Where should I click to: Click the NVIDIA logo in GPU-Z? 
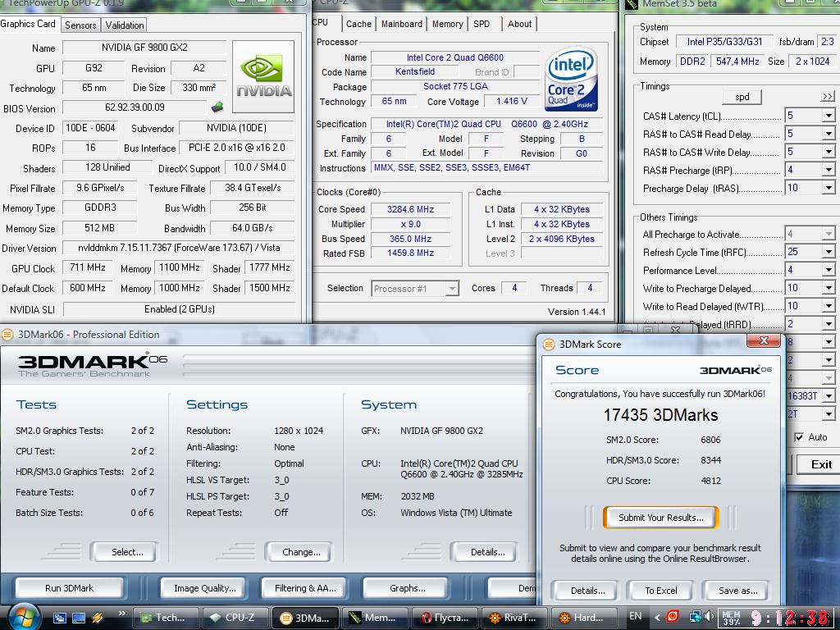click(x=263, y=76)
